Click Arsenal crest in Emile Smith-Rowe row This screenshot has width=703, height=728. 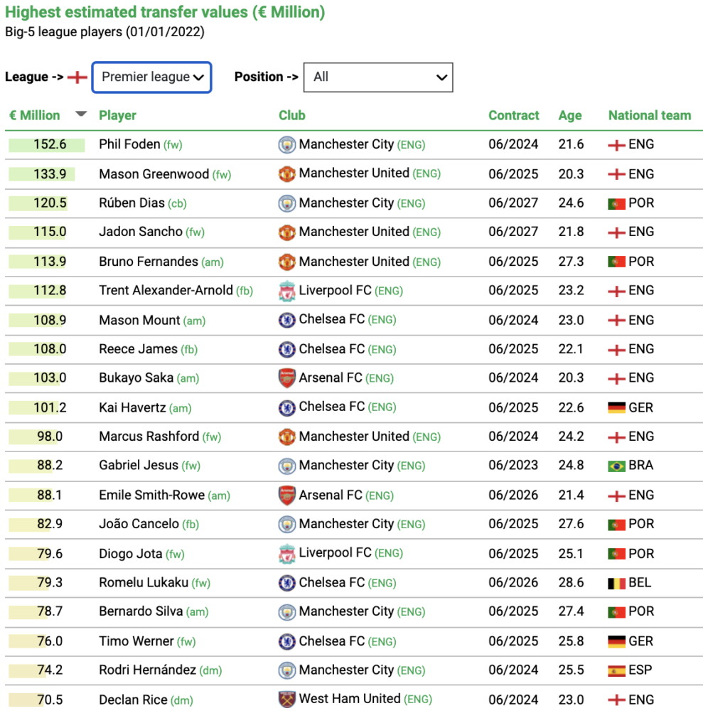click(x=287, y=496)
